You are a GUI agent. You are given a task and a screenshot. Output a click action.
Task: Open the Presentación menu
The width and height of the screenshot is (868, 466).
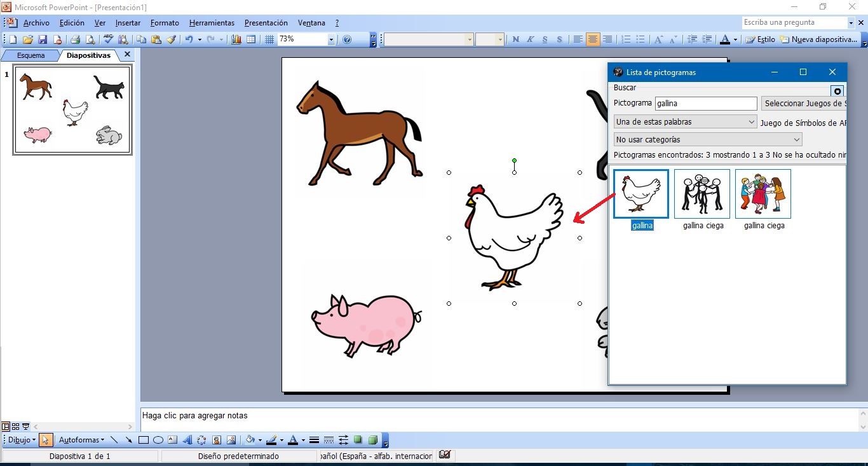(266, 22)
